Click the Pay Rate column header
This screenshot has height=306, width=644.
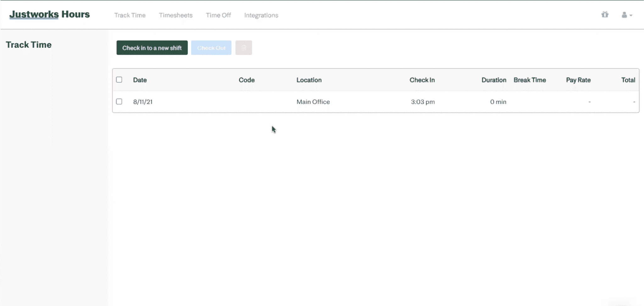[x=578, y=80]
